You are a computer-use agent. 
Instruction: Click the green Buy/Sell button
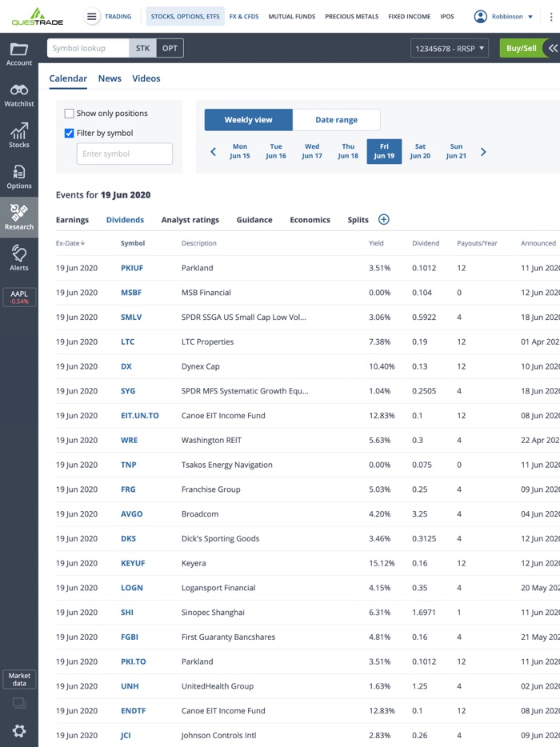tap(521, 49)
